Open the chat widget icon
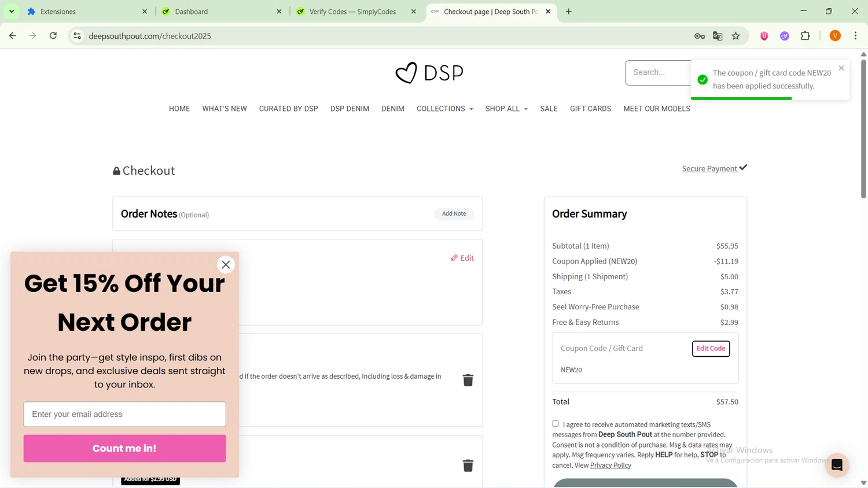The width and height of the screenshot is (868, 488). tap(837, 465)
